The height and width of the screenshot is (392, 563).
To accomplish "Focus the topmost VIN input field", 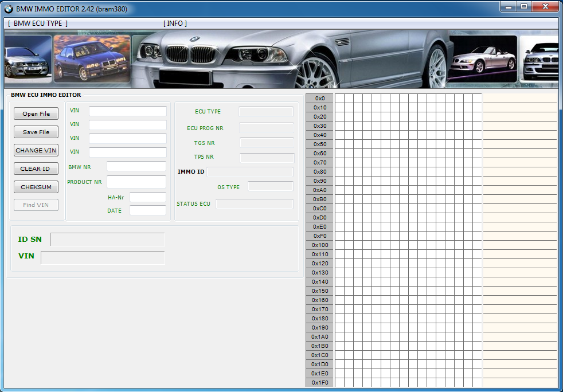I will point(127,111).
